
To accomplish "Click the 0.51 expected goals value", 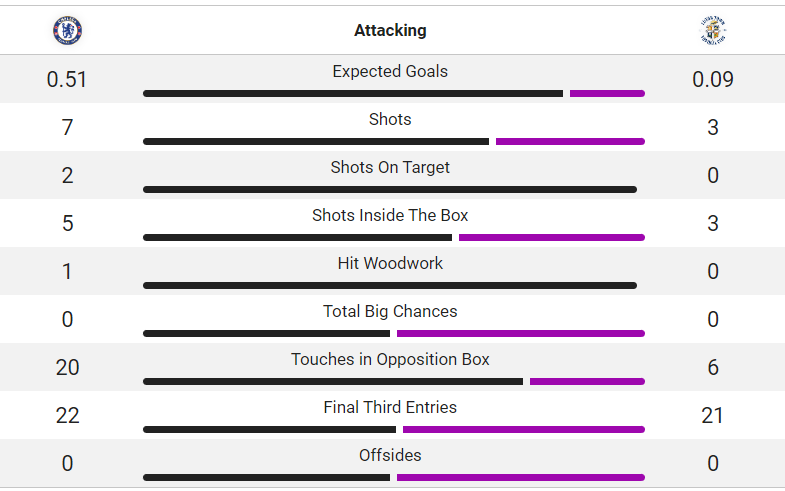I will tap(67, 80).
